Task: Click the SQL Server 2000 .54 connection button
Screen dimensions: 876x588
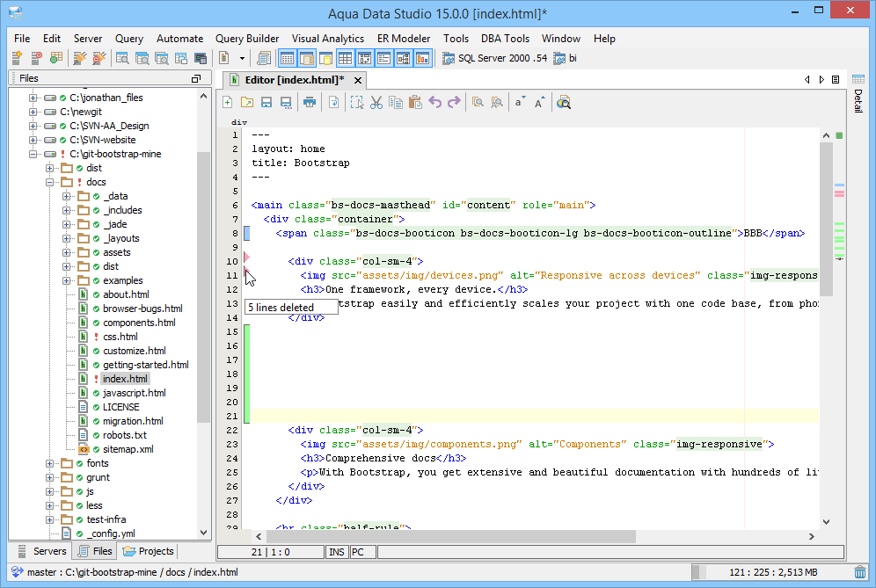Action: [x=495, y=58]
